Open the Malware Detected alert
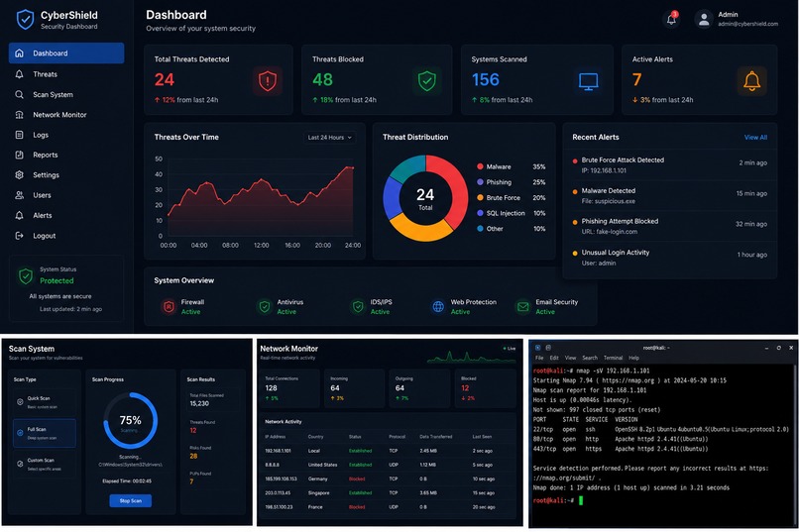The height and width of the screenshot is (532, 799). (669, 195)
